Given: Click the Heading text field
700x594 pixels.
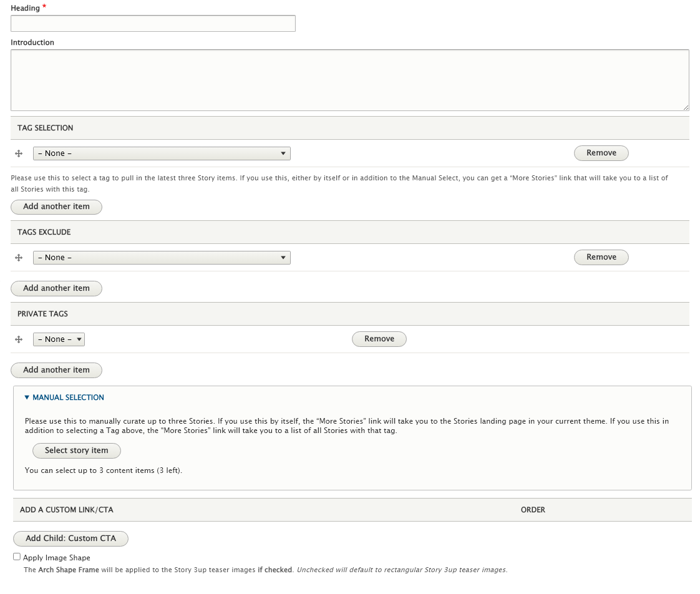Looking at the screenshot, I should tap(153, 24).
